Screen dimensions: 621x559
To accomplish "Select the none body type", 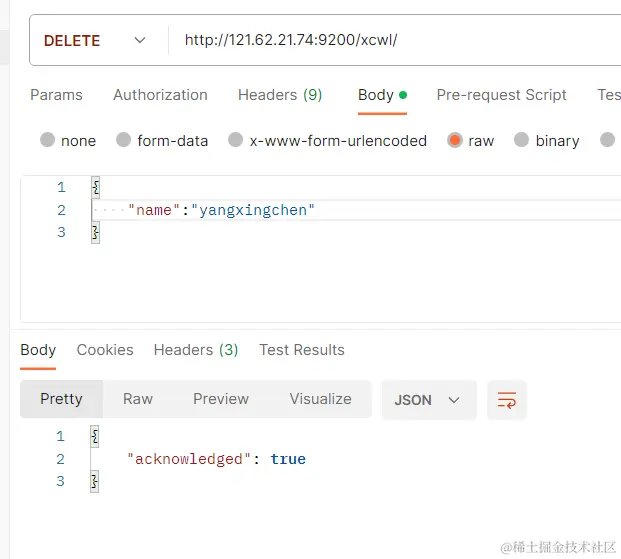I will [48, 139].
